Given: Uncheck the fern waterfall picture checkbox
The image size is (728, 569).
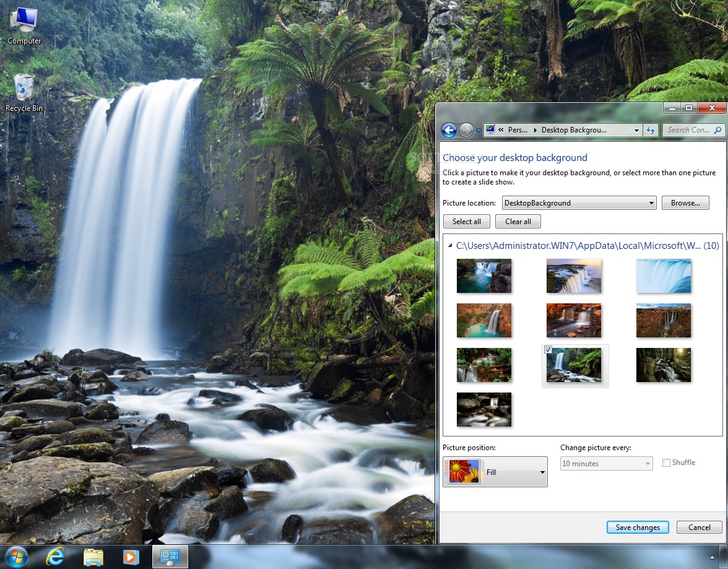Looking at the screenshot, I should tap(548, 350).
